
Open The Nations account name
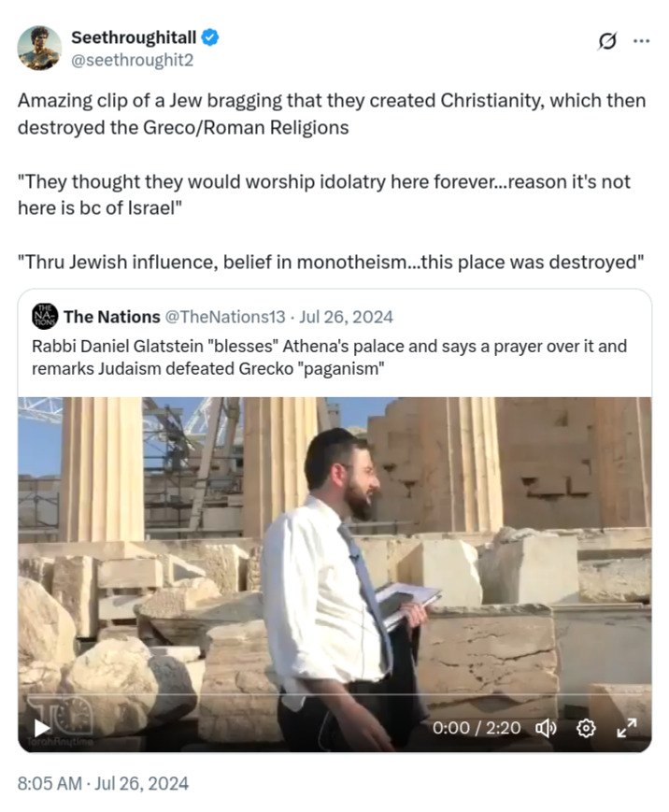coord(112,317)
